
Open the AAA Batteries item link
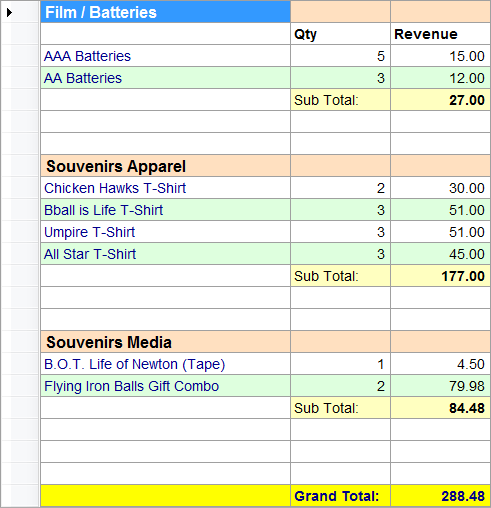point(87,56)
